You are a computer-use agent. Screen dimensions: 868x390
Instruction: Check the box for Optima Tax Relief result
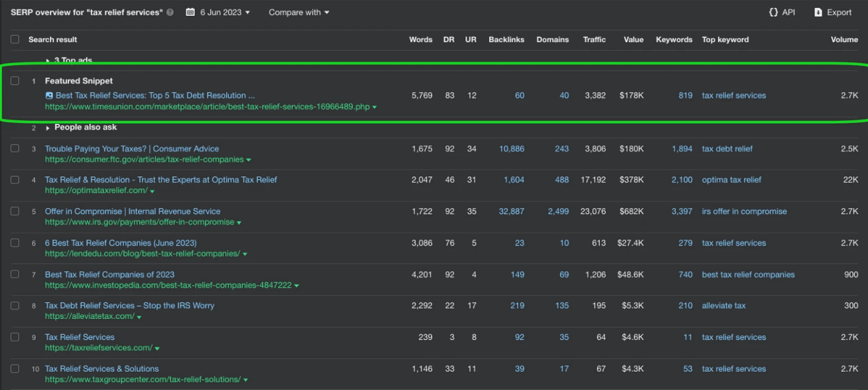[x=15, y=179]
